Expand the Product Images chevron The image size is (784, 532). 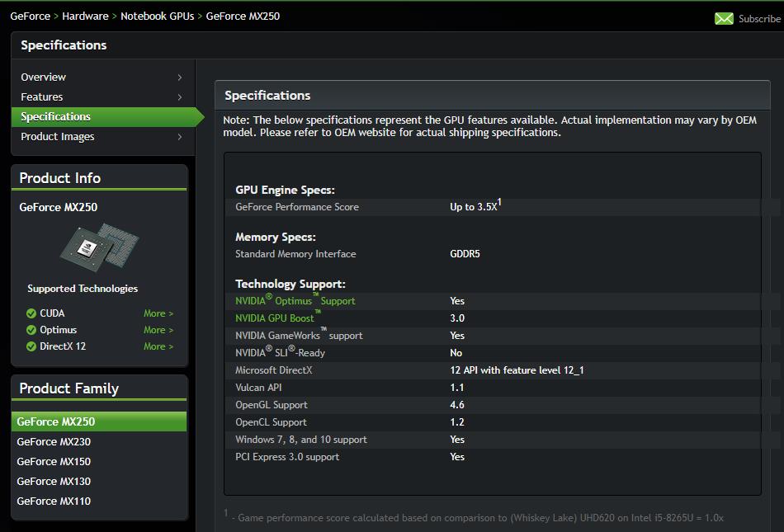pos(180,137)
